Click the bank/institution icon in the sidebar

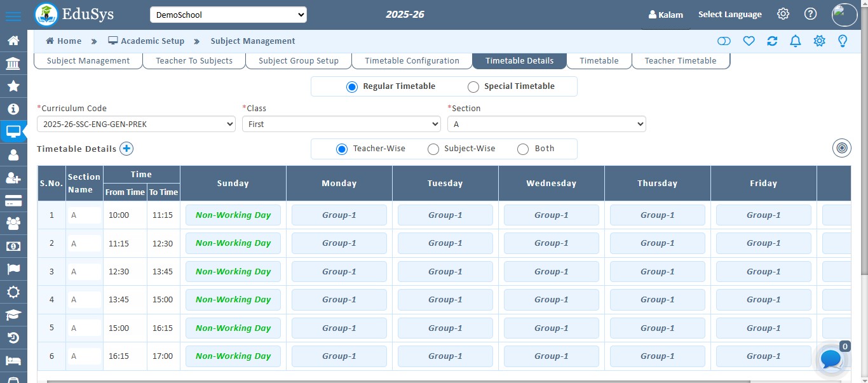(x=14, y=62)
